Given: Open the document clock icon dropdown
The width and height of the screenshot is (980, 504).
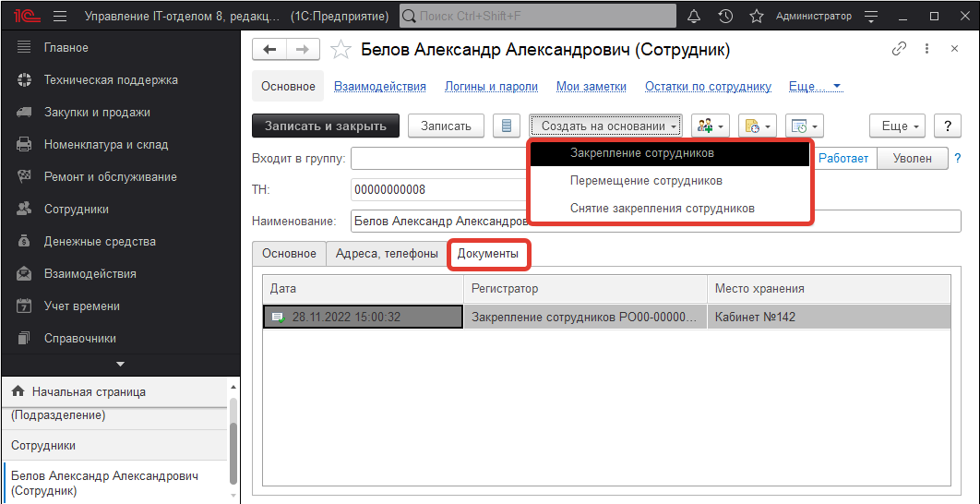Looking at the screenshot, I should click(758, 126).
